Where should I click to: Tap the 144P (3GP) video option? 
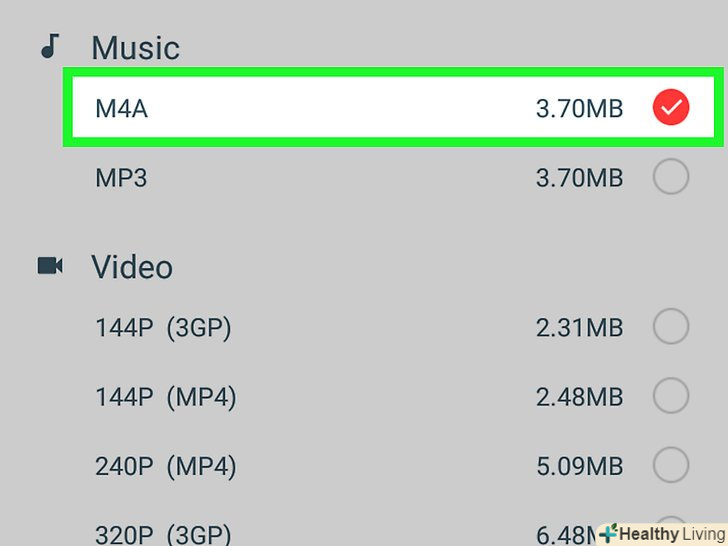click(x=164, y=327)
